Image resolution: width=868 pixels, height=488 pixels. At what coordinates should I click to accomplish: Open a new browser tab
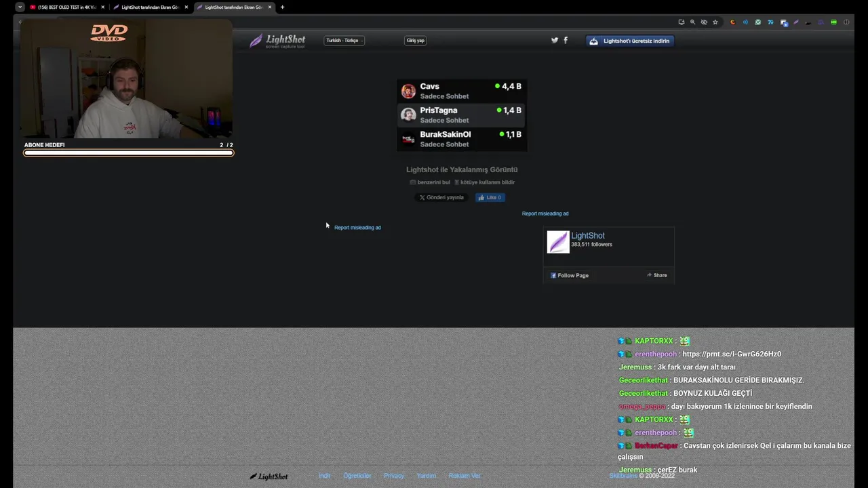pos(282,7)
